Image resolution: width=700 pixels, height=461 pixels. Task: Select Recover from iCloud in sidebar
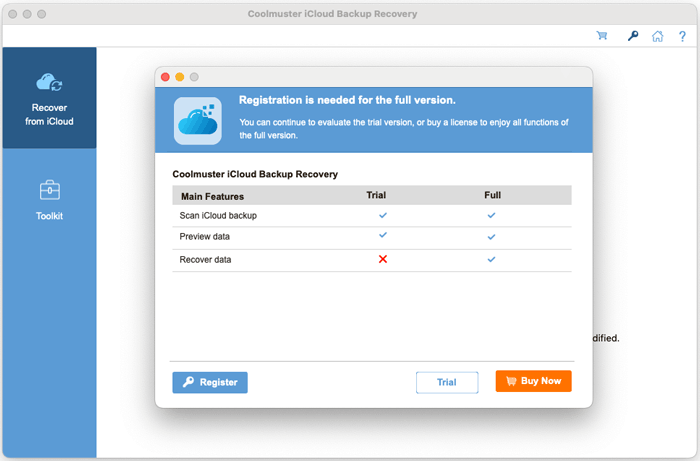pyautogui.click(x=49, y=98)
